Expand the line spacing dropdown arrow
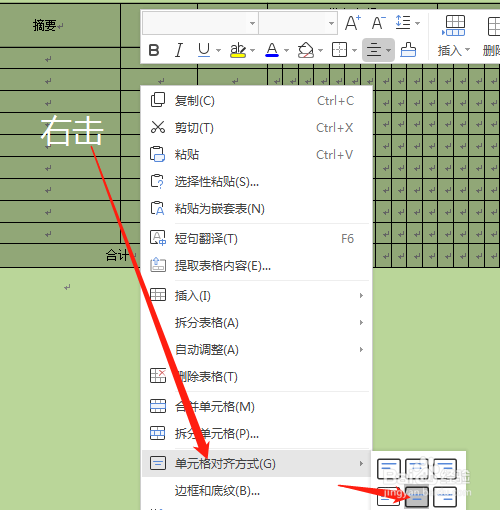The image size is (500, 510). [x=417, y=23]
